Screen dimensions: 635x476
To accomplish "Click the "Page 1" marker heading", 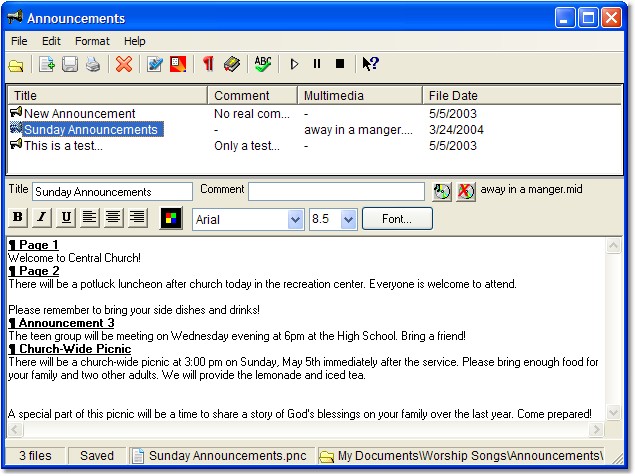I will tap(34, 245).
